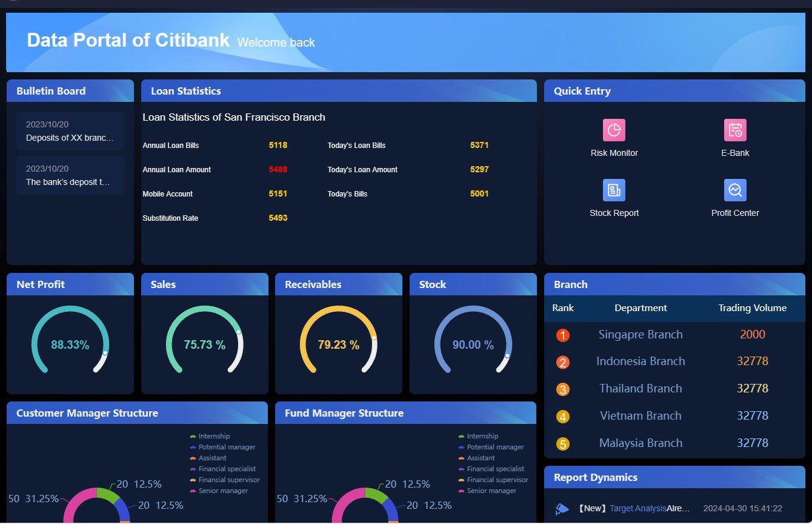Open the E-Bank calendar icon
This screenshot has height=524, width=812.
point(735,130)
